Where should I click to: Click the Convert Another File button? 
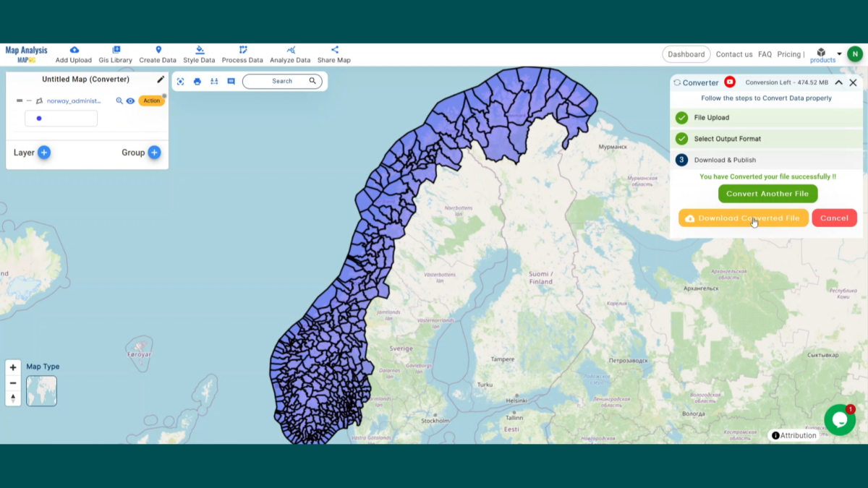[767, 193]
